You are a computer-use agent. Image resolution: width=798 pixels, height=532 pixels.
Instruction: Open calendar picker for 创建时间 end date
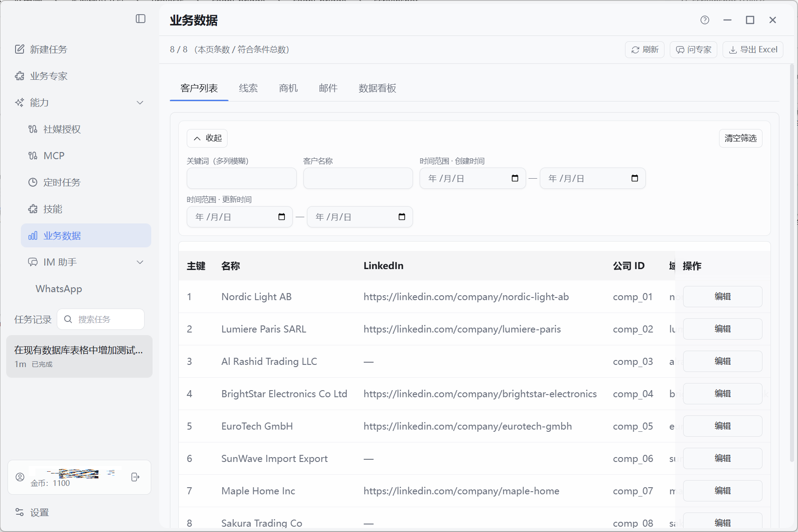pos(635,178)
